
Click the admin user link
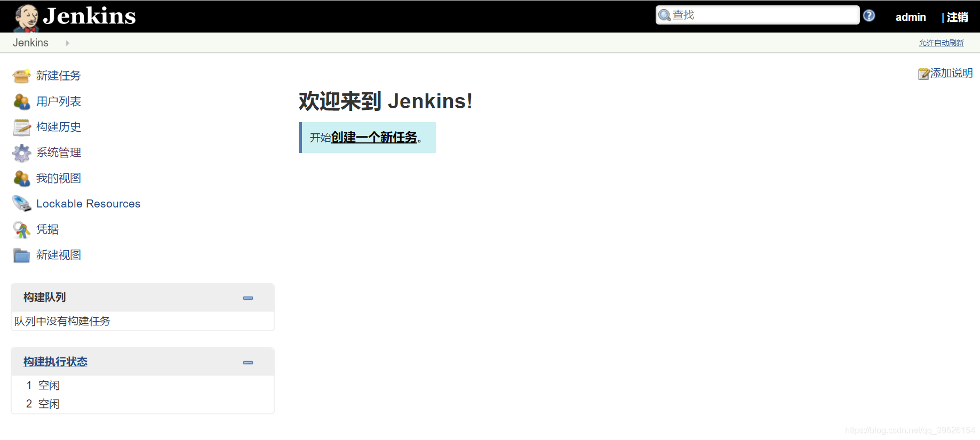911,17
